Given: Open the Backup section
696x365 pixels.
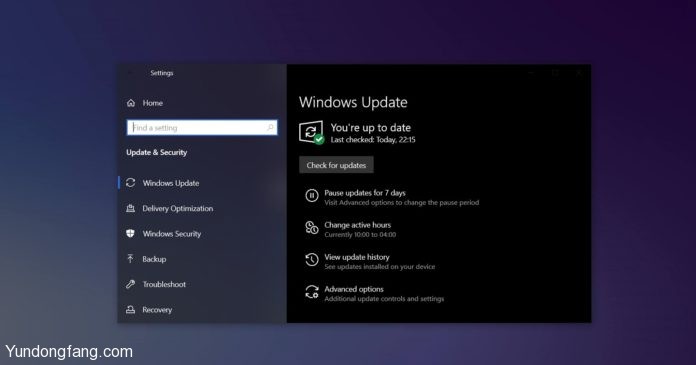Looking at the screenshot, I should coord(154,259).
